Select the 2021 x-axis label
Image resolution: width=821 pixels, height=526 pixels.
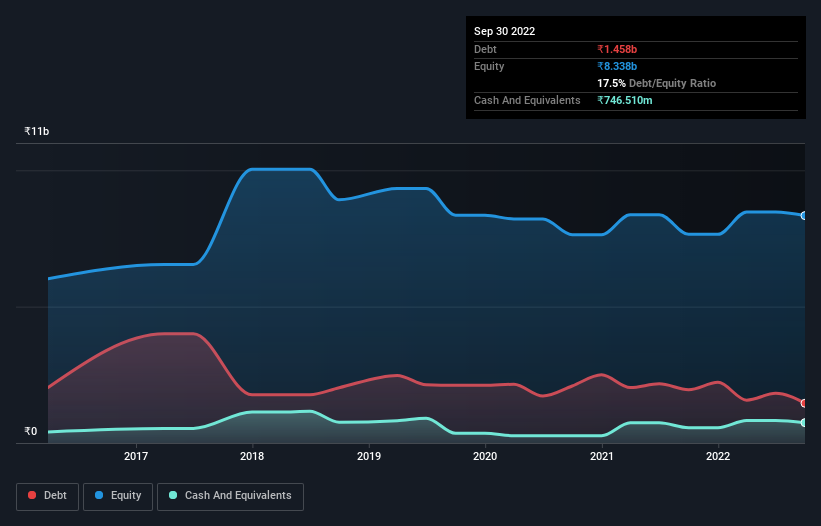coord(602,456)
